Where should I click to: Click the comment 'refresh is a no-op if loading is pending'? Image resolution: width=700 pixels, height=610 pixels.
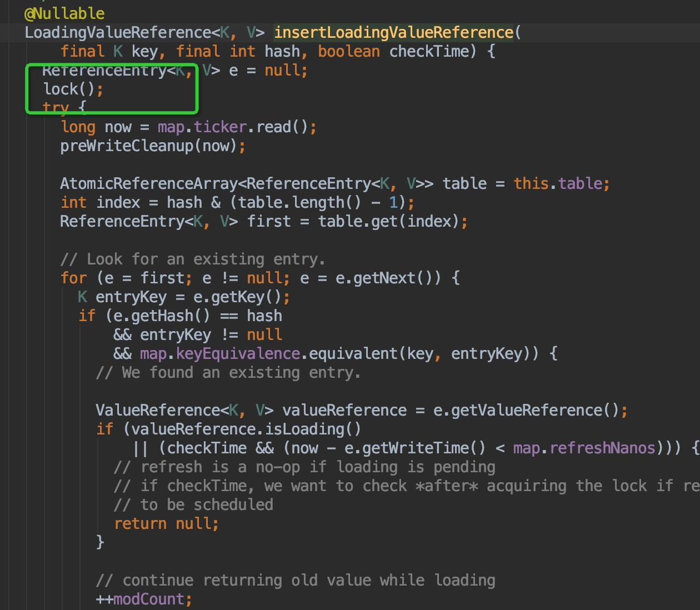coord(304,467)
